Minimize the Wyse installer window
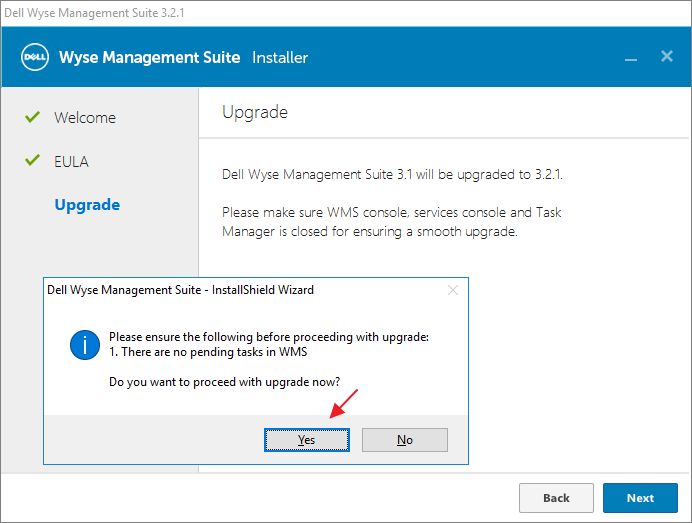Image resolution: width=692 pixels, height=523 pixels. (631, 59)
